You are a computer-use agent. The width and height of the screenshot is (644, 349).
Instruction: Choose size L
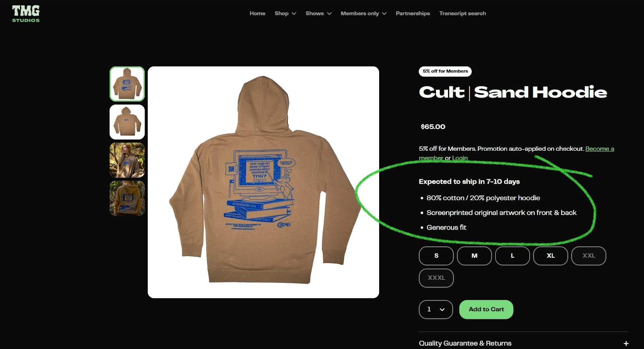[512, 256]
